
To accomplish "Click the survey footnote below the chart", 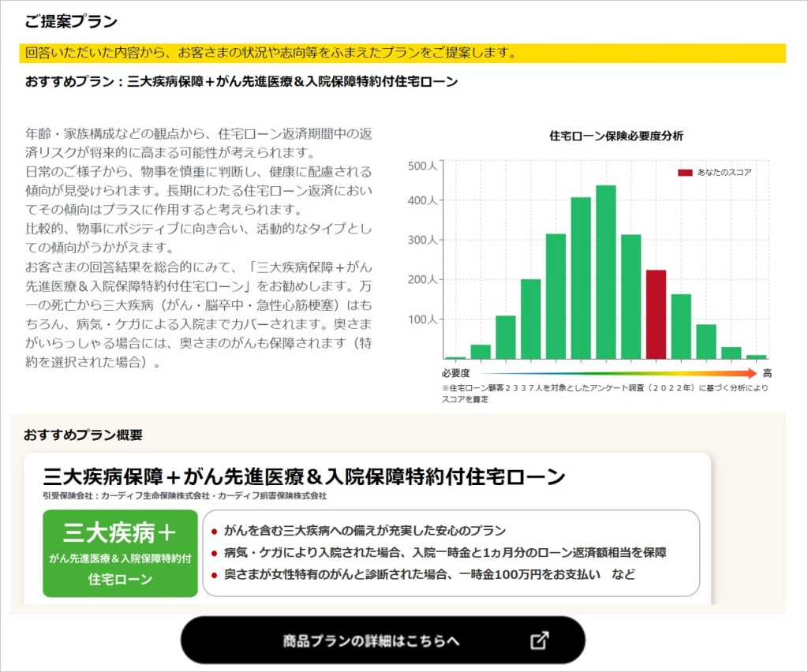I will click(604, 393).
